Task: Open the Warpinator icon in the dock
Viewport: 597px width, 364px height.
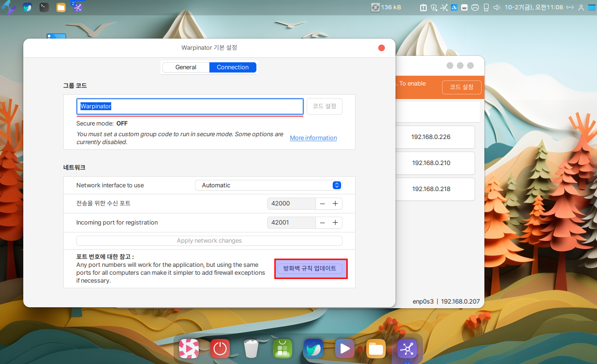Action: [x=407, y=349]
